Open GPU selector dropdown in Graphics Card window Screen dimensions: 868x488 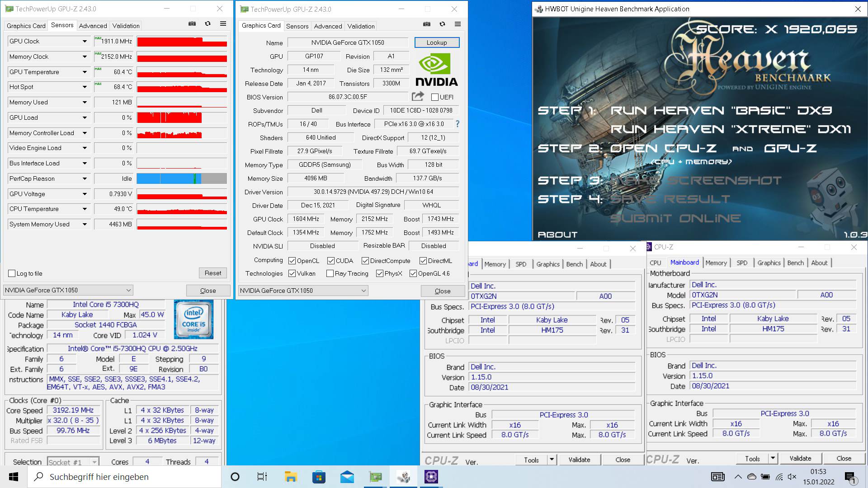303,291
